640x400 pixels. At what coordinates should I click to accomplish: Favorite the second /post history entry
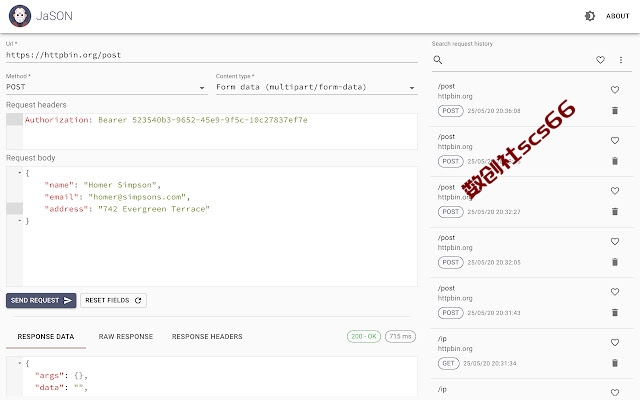coord(615,140)
